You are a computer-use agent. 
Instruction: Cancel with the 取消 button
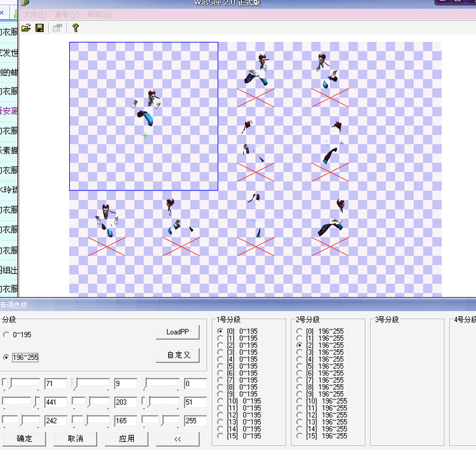pos(76,439)
